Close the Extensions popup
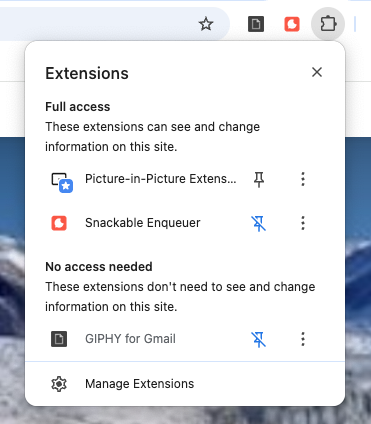This screenshot has height=424, width=371. (317, 72)
